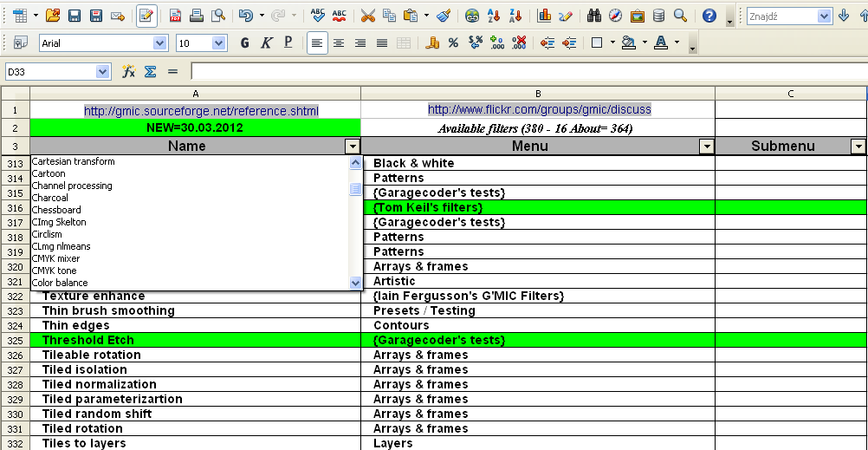Add a decimal place
The height and width of the screenshot is (450, 868).
coord(497,42)
